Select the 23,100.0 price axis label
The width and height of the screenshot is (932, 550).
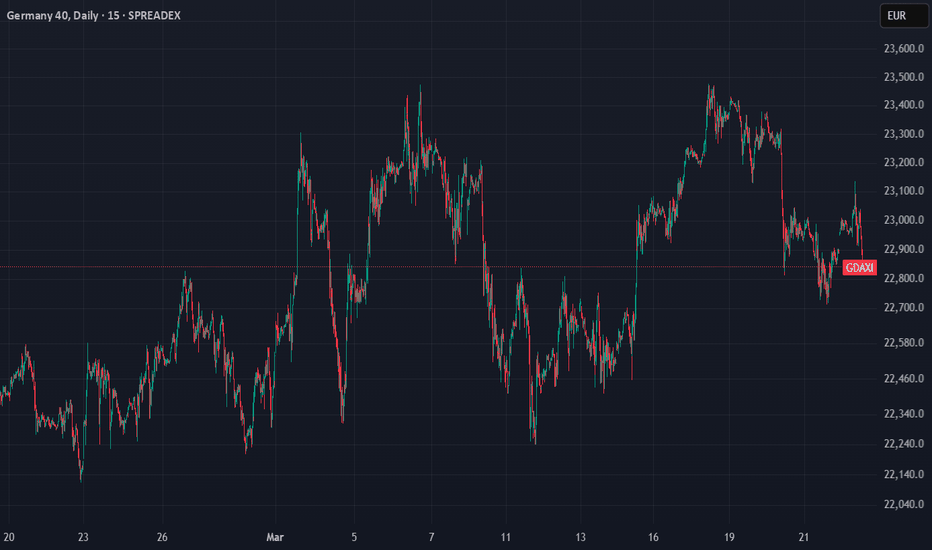[904, 191]
